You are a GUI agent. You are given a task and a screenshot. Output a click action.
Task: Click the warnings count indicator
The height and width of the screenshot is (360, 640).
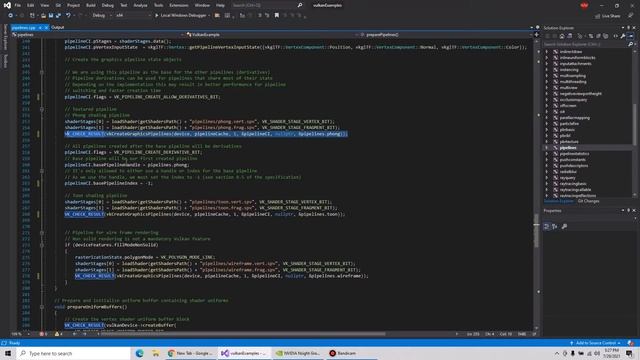pyautogui.click(x=59, y=334)
